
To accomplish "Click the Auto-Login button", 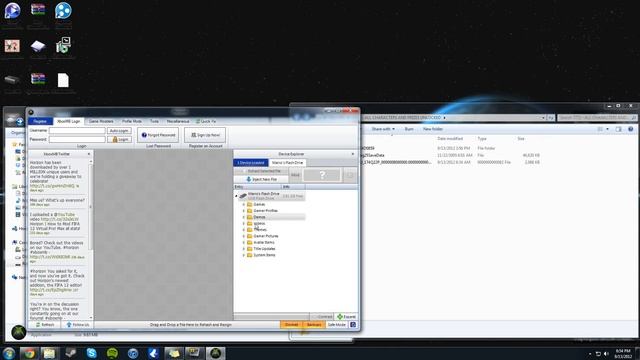I will (x=119, y=131).
